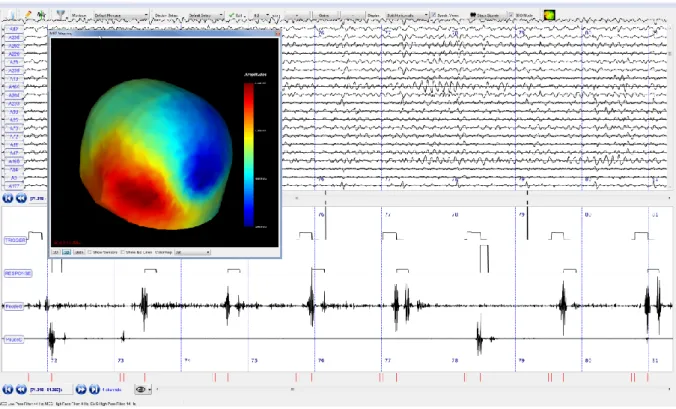Step back in upper EEG navigation

[x=21, y=198]
